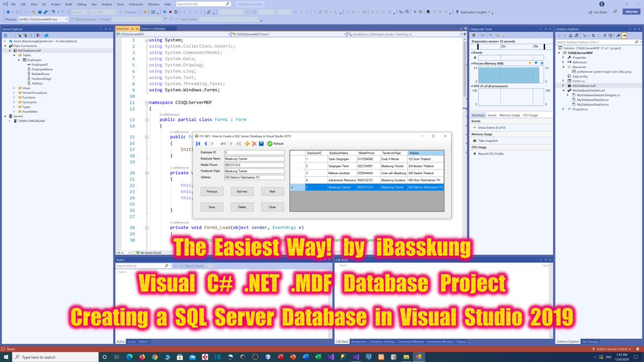Image resolution: width=644 pixels, height=362 pixels.
Task: Switch to Memory Usage tab in Diagnostic Tools
Action: 509,115
